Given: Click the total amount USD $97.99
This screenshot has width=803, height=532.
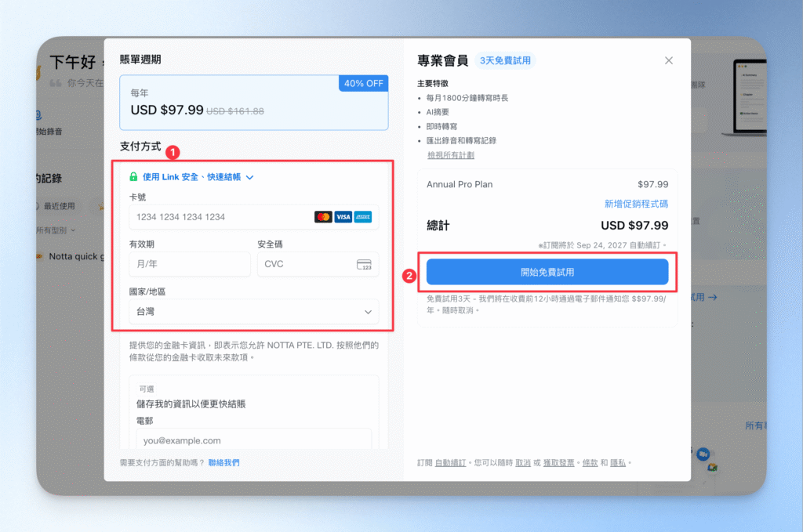Looking at the screenshot, I should tap(634, 225).
